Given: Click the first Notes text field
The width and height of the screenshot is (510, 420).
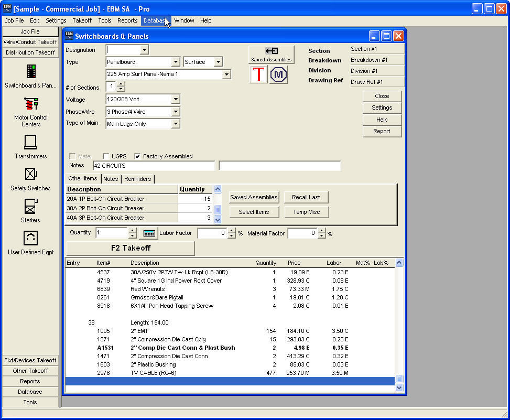Looking at the screenshot, I should [154, 166].
